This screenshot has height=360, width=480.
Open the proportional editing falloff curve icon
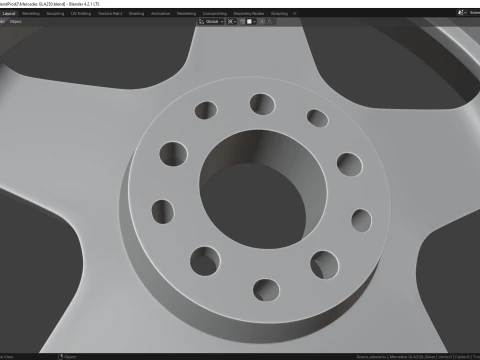(x=269, y=22)
